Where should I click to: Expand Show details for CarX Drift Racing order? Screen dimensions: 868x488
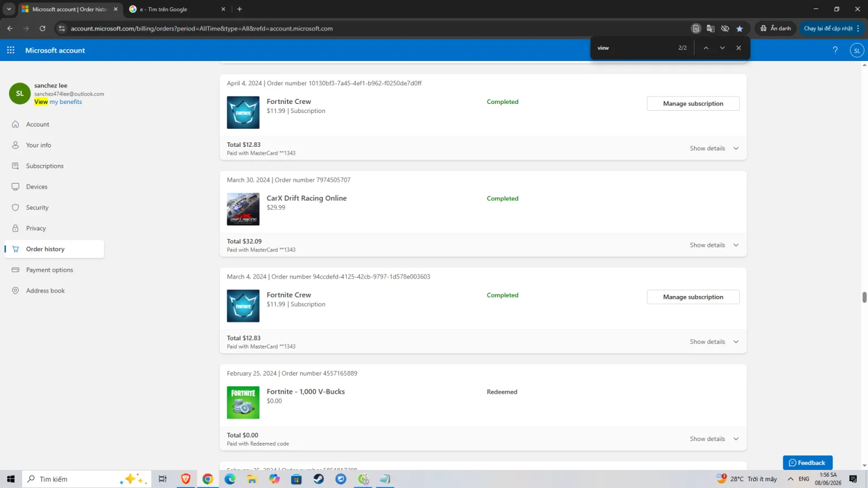714,245
